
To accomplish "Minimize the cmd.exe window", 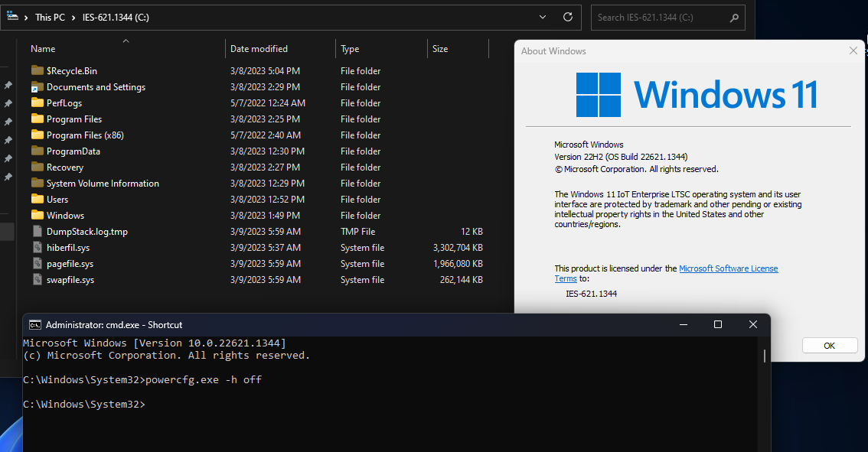I will click(x=683, y=325).
